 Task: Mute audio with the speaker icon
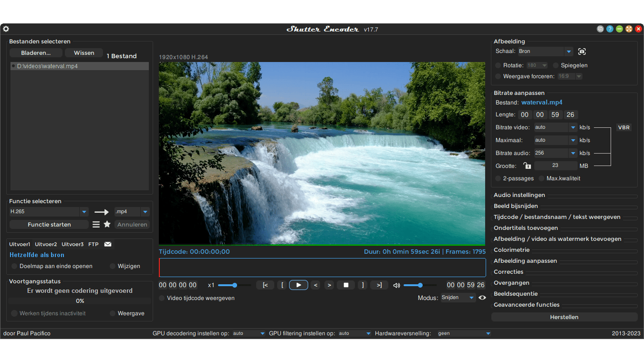(396, 285)
